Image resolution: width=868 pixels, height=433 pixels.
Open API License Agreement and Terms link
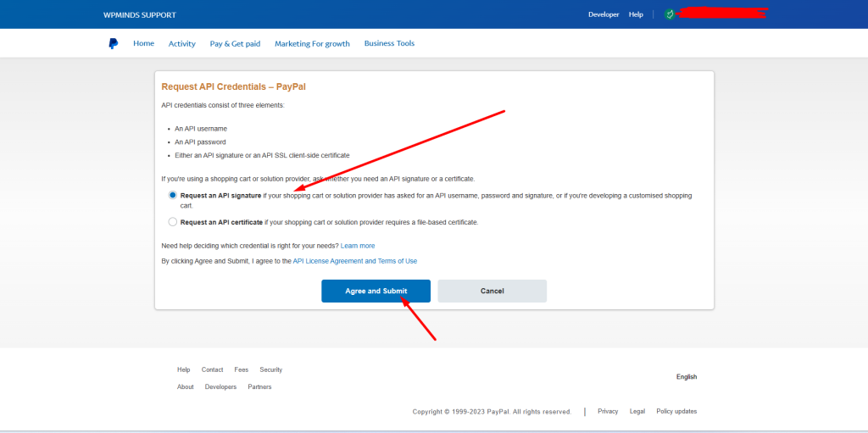point(355,261)
